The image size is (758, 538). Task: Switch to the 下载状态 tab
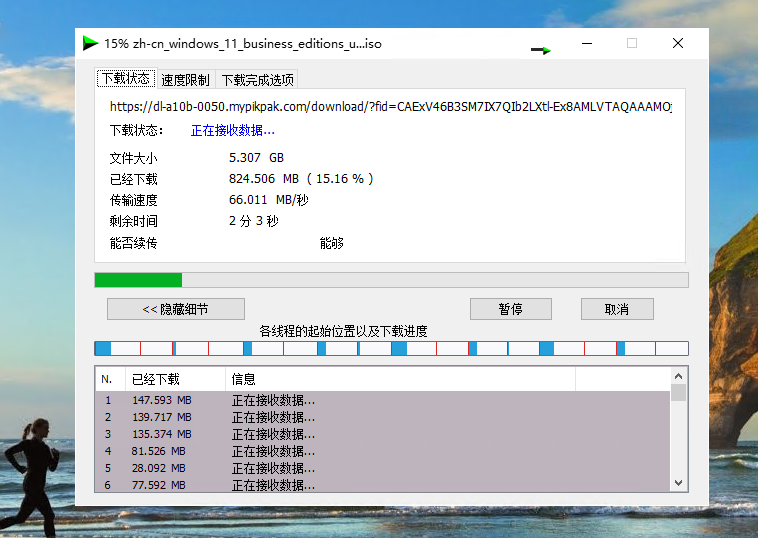[x=125, y=79]
